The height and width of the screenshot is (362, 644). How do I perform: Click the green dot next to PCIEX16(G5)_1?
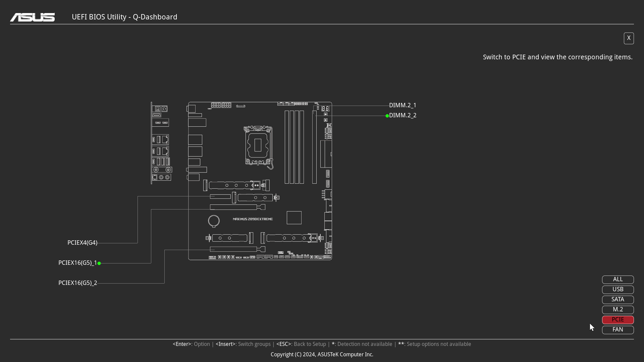[99, 263]
